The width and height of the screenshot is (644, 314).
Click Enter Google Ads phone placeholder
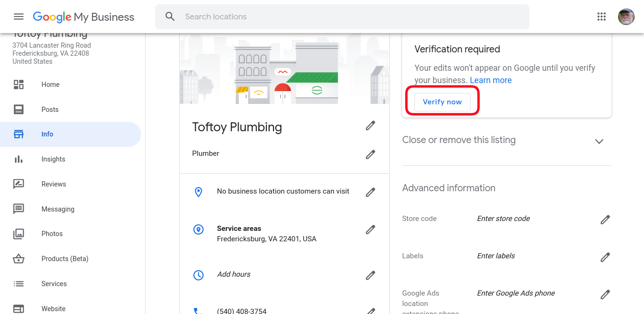[516, 293]
